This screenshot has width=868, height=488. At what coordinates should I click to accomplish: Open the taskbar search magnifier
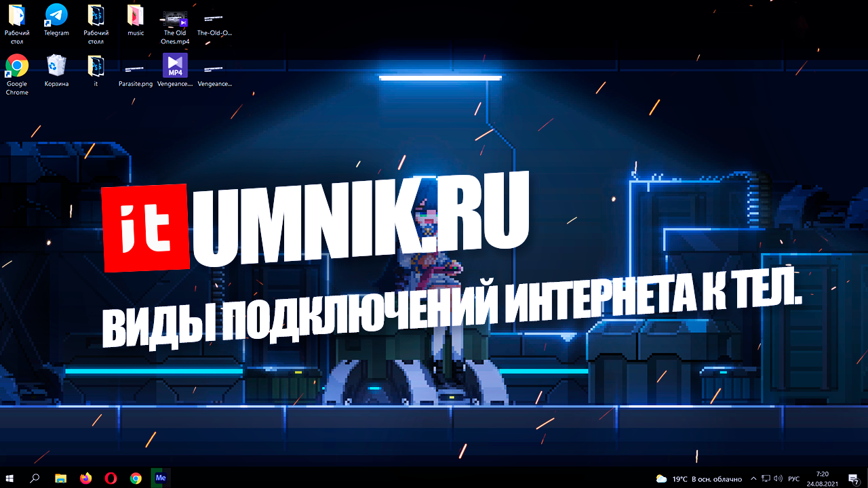pos(35,478)
